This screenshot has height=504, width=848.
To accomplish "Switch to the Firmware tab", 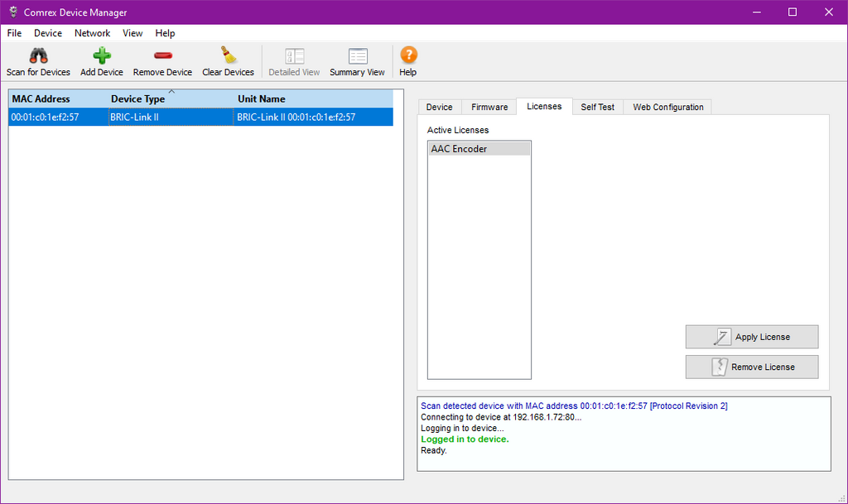I will pos(489,107).
